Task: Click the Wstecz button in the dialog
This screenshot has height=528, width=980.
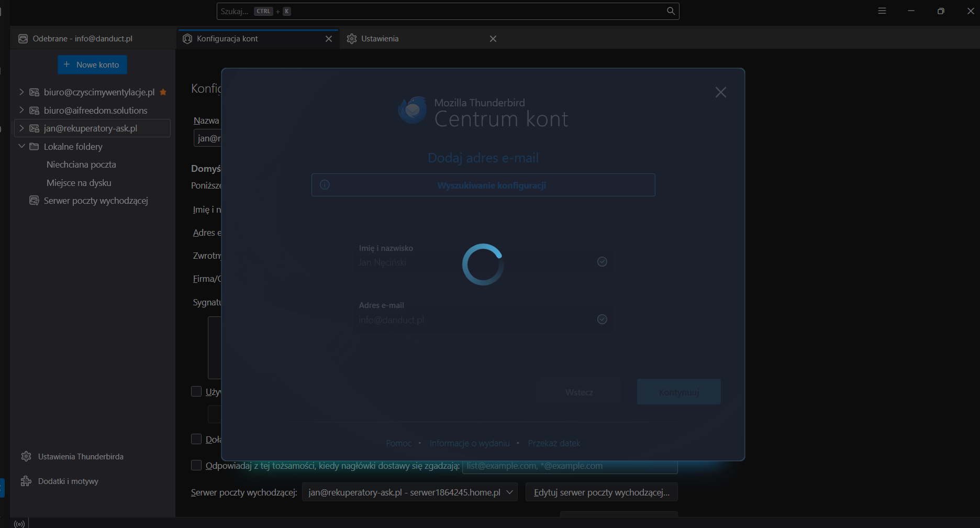Action: click(x=580, y=392)
